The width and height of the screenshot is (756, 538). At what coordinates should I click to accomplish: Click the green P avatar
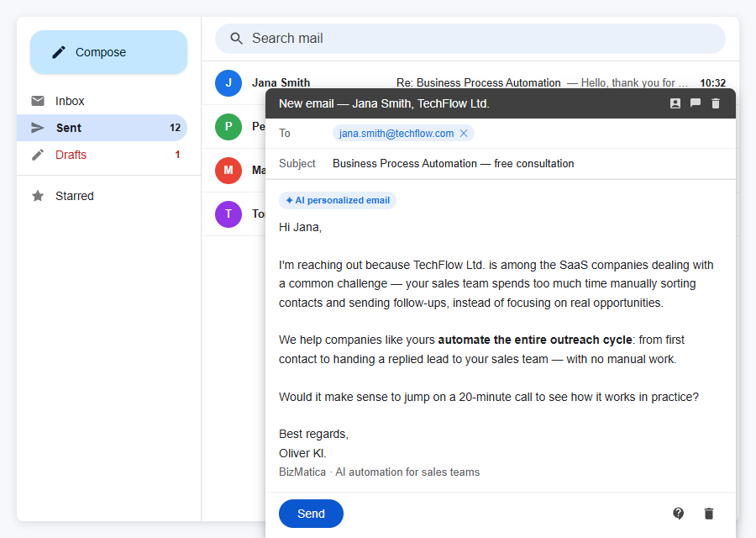pos(228,127)
